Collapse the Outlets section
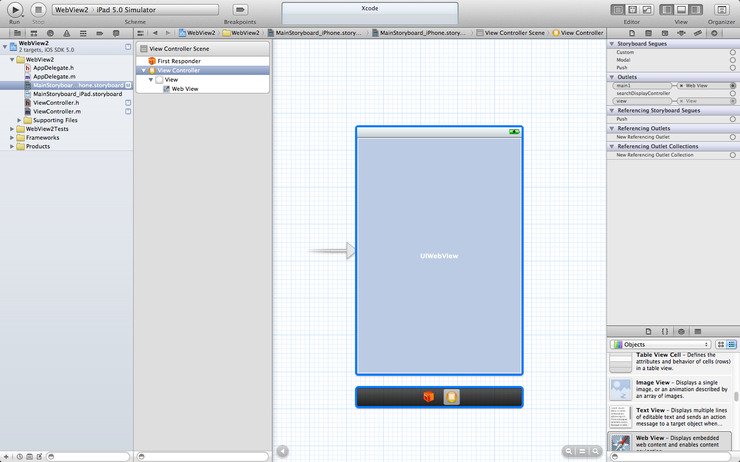The image size is (740, 462). coord(612,77)
